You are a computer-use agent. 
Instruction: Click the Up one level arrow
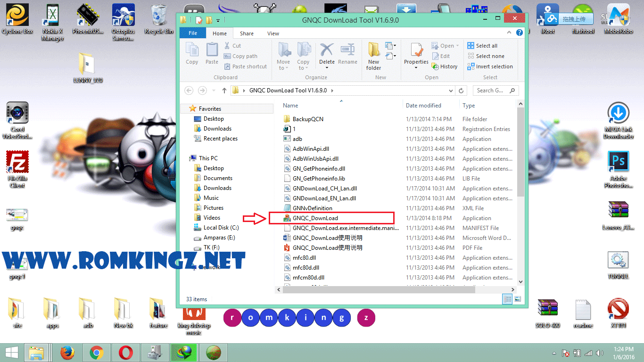(x=224, y=90)
